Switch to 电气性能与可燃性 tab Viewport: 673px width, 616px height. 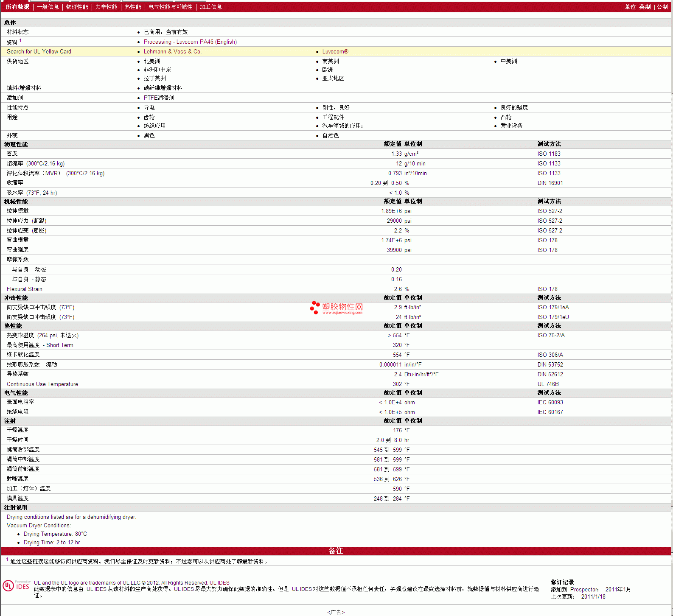pos(170,7)
